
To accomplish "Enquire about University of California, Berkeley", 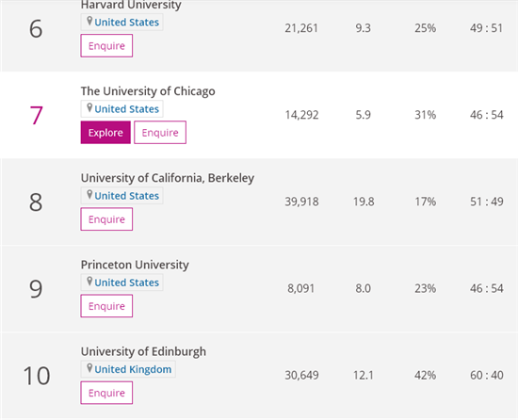I will [x=106, y=219].
